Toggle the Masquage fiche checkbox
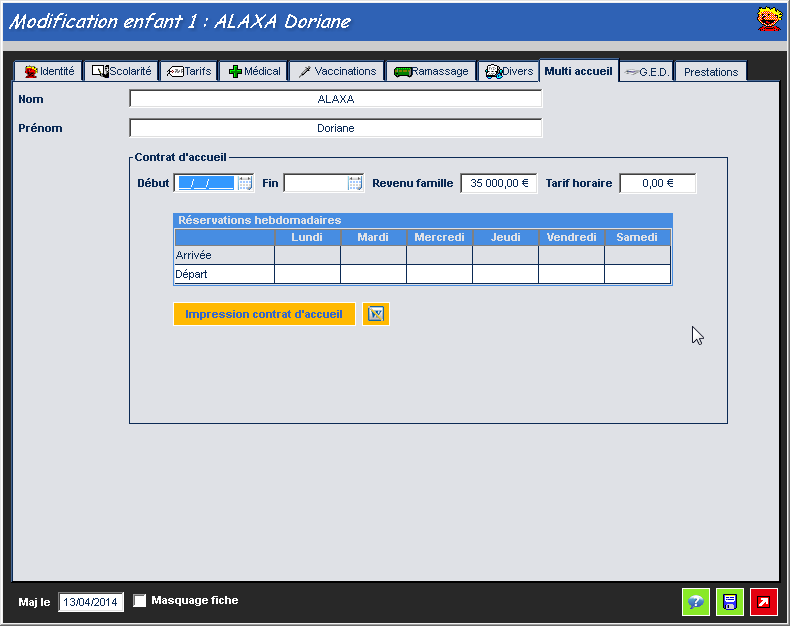The image size is (790, 626). [140, 601]
